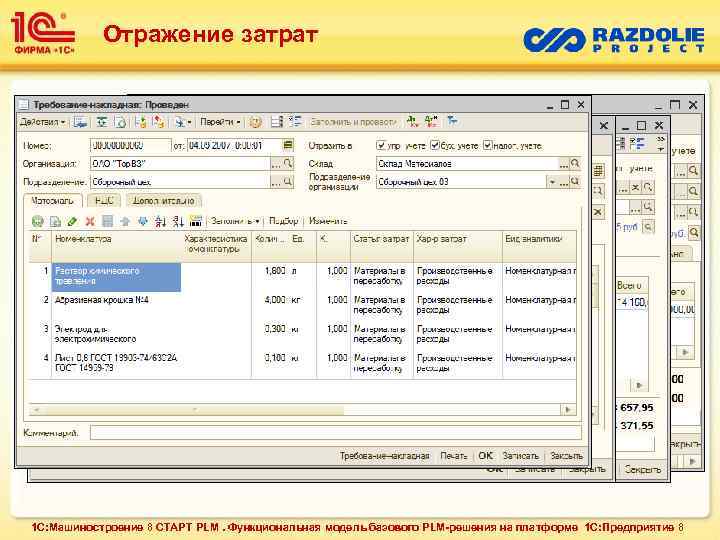The image size is (720, 540).
Task: Click magnifier icon for Подразделение field
Action: [288, 182]
